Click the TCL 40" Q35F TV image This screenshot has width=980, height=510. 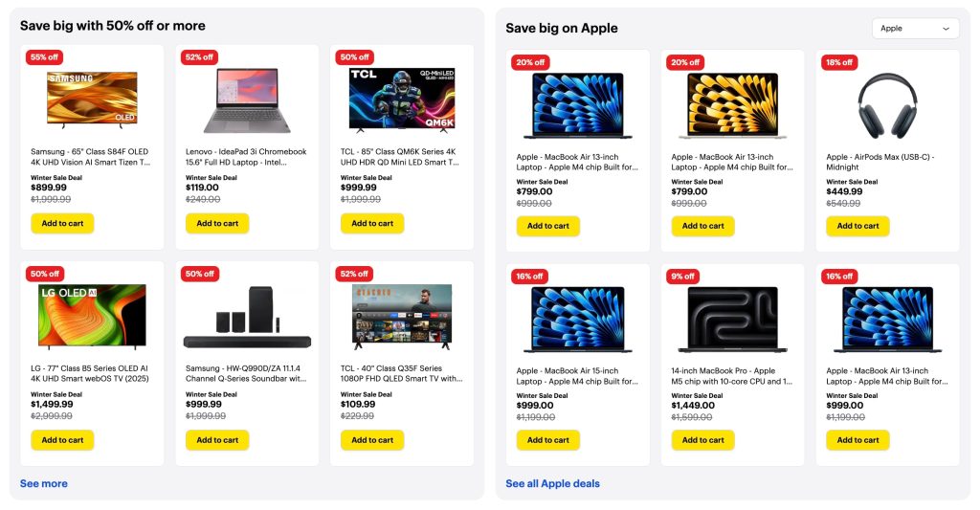point(401,315)
